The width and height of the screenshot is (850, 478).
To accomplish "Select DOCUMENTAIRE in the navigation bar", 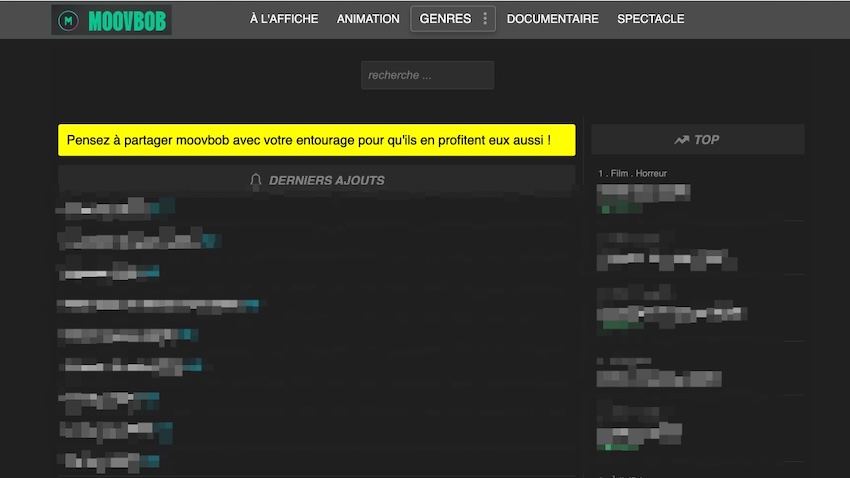I will [x=552, y=19].
